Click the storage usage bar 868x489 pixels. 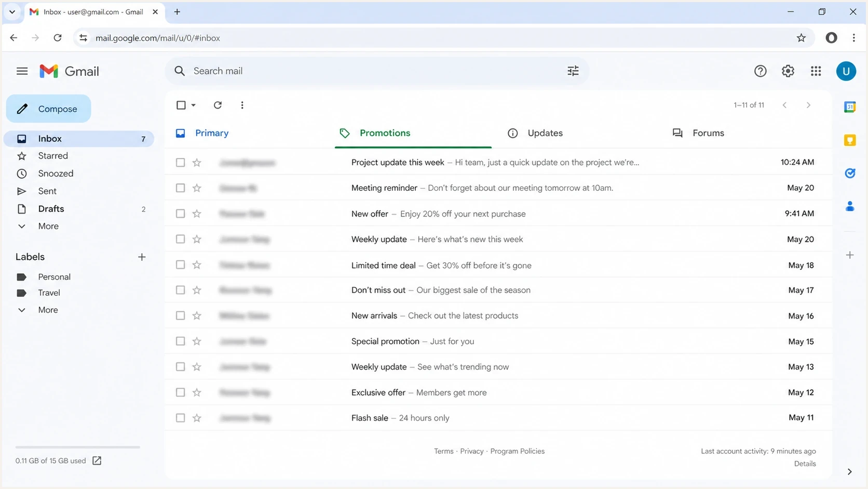tap(78, 447)
